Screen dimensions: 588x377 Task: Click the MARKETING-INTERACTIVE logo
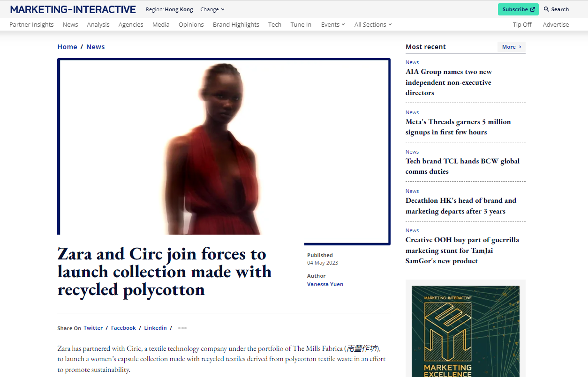click(73, 9)
